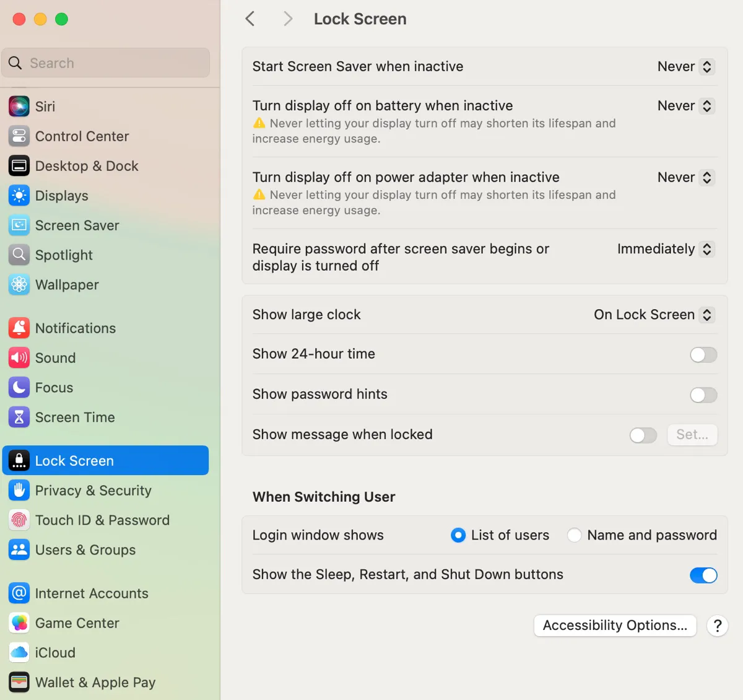Go forward with the right chevron
Screen dimensions: 743x700
point(287,19)
